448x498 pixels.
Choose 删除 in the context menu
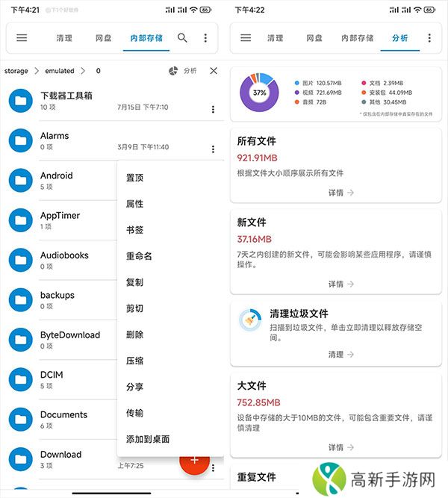click(x=134, y=334)
